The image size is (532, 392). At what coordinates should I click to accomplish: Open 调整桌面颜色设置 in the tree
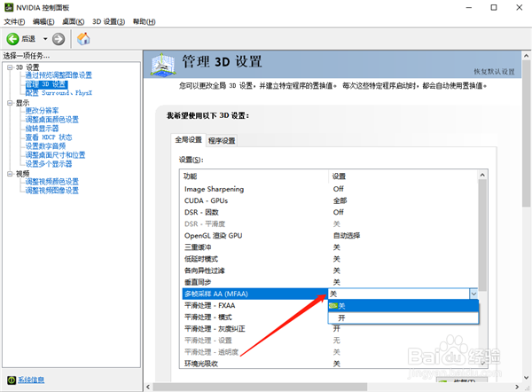point(52,120)
